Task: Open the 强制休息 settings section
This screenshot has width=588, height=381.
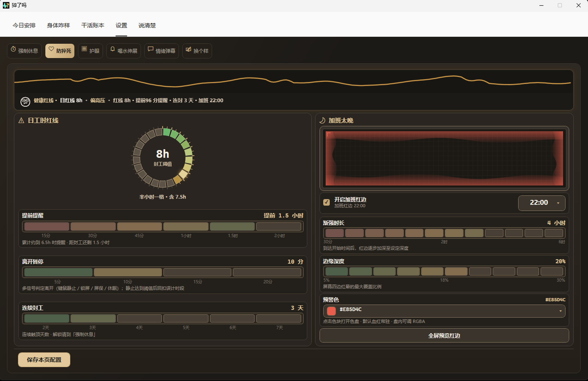Action: click(x=24, y=51)
